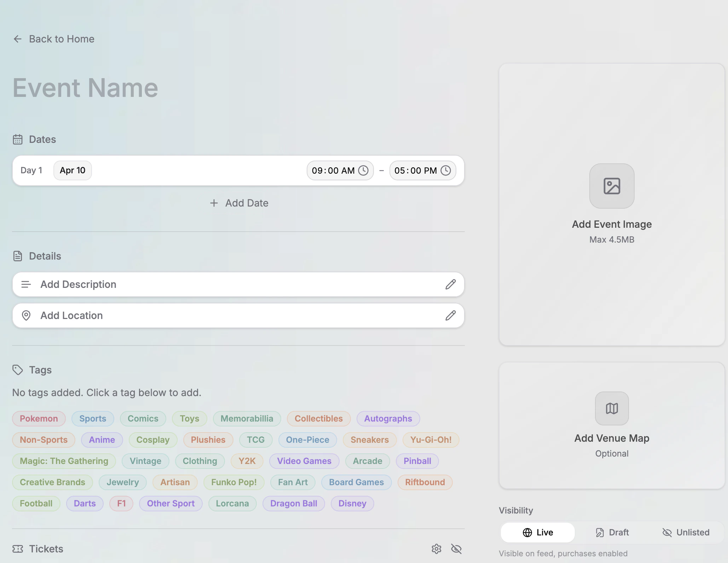
Task: Select the Sneakers tag
Action: [x=370, y=440]
